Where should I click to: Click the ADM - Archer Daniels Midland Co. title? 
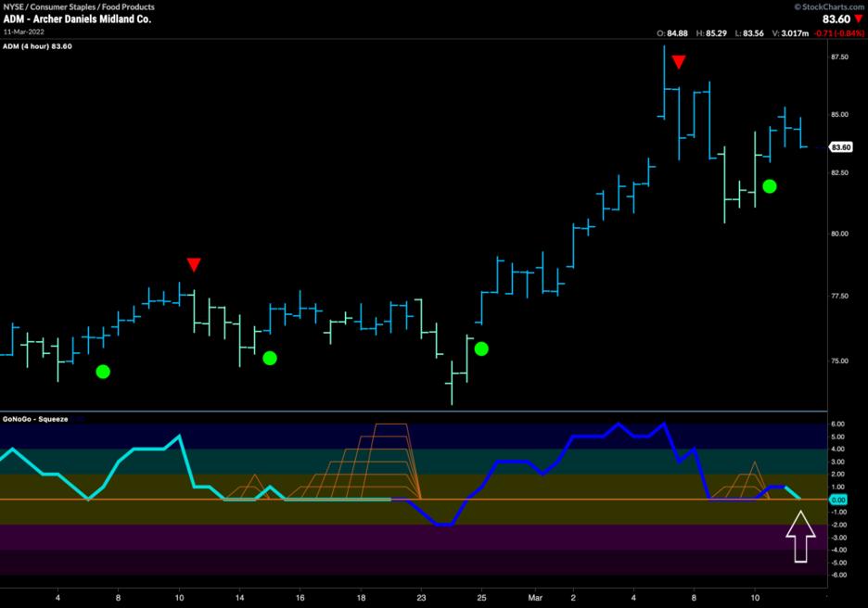[77, 19]
